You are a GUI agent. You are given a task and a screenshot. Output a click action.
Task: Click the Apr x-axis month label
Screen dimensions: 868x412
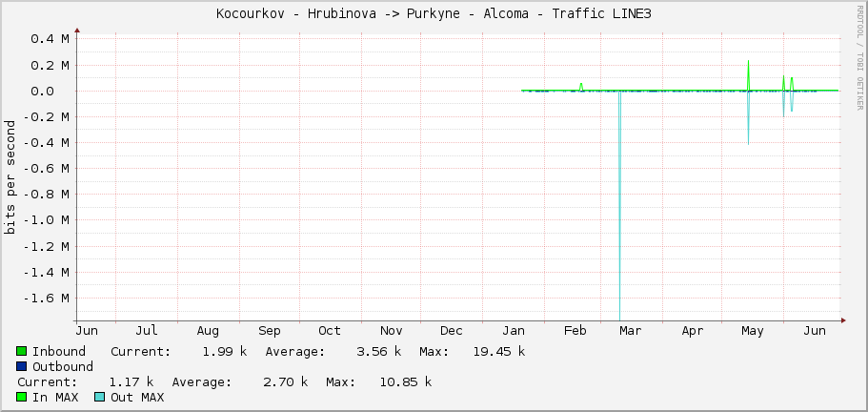(x=693, y=331)
